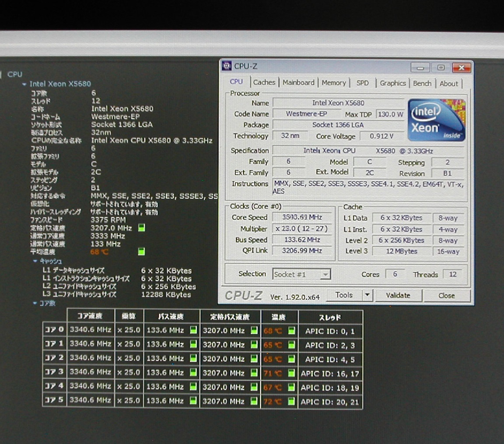Click the CPU-Z title bar app icon
504x444 pixels.
pos(227,66)
